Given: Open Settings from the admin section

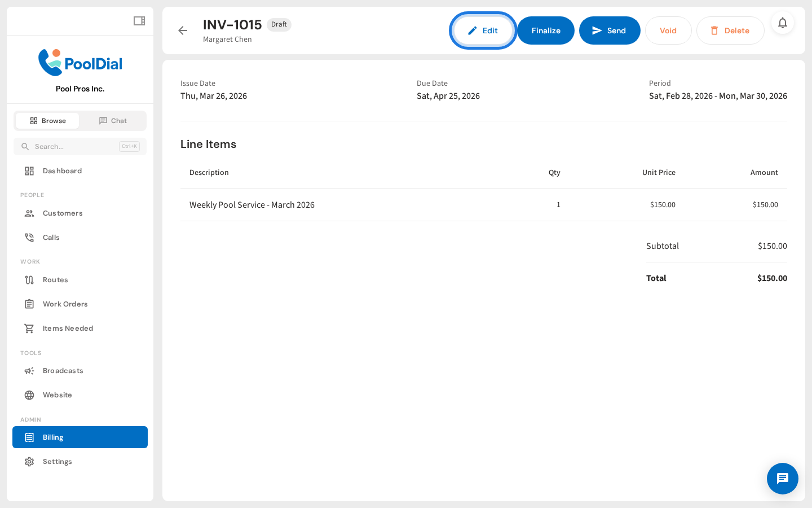Looking at the screenshot, I should pos(57,461).
